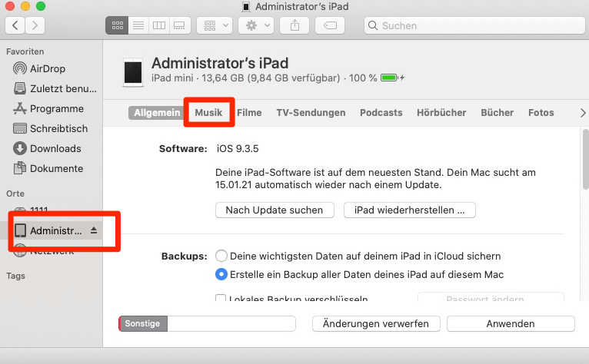Image resolution: width=589 pixels, height=364 pixels.
Task: Click the vertical scrollbar in the content area
Action: pos(586,160)
